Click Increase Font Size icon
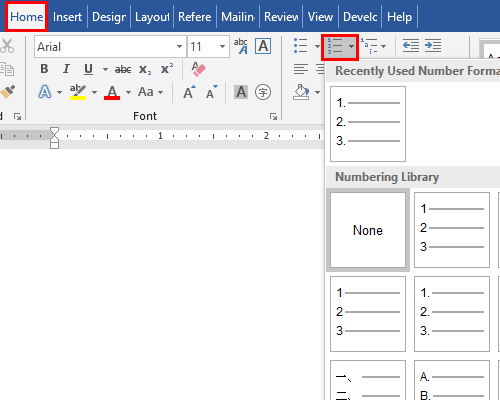 (189, 92)
